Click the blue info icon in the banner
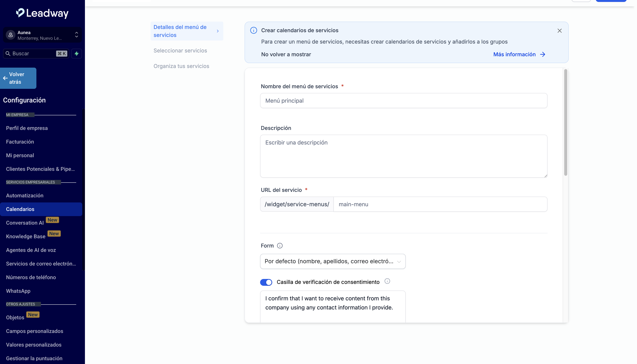This screenshot has width=637, height=364. 253,30
